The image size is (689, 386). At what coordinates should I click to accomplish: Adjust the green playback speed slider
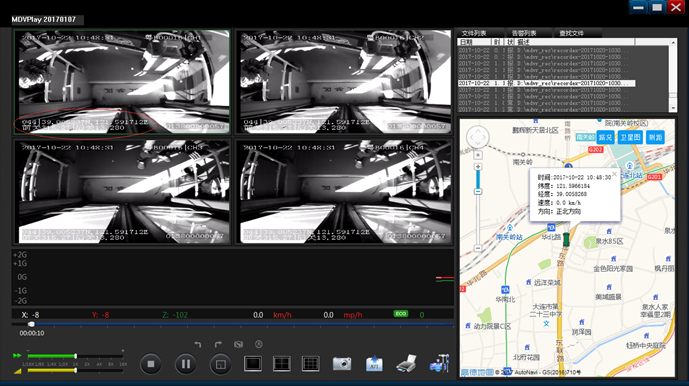pos(76,356)
